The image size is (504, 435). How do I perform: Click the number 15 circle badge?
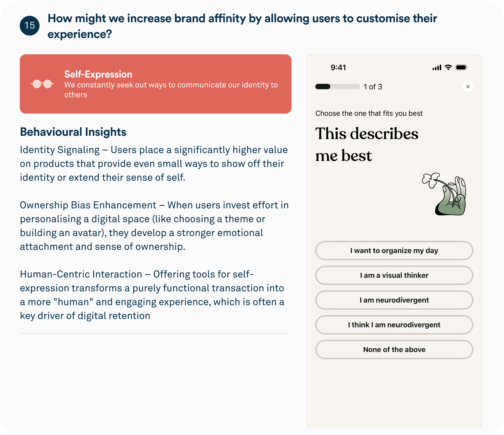(x=30, y=26)
